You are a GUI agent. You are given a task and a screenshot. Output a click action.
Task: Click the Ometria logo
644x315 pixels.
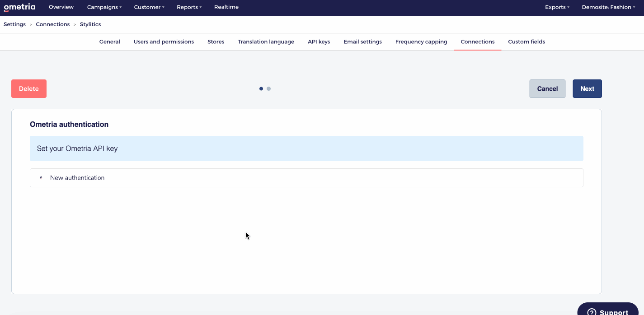tap(19, 7)
